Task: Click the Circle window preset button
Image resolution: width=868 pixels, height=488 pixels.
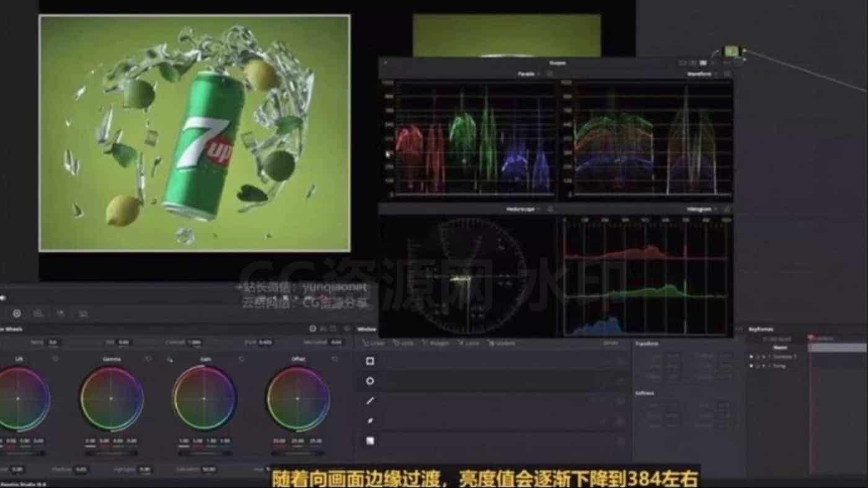Action: click(x=404, y=343)
